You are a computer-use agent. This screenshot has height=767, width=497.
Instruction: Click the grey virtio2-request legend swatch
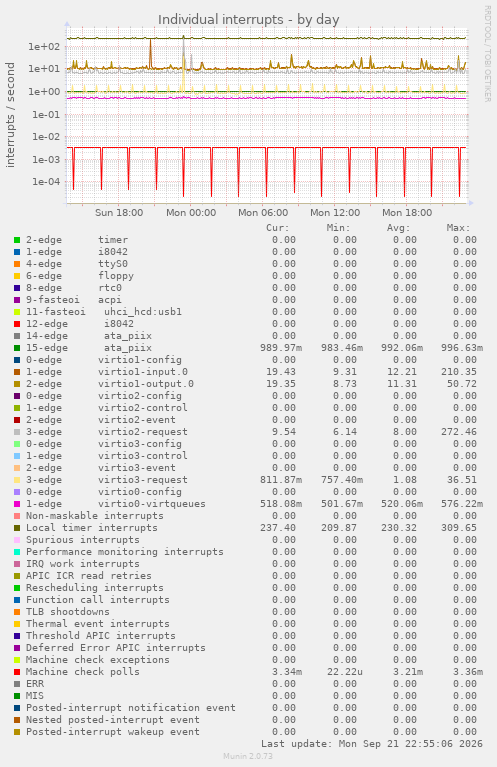(x=17, y=432)
